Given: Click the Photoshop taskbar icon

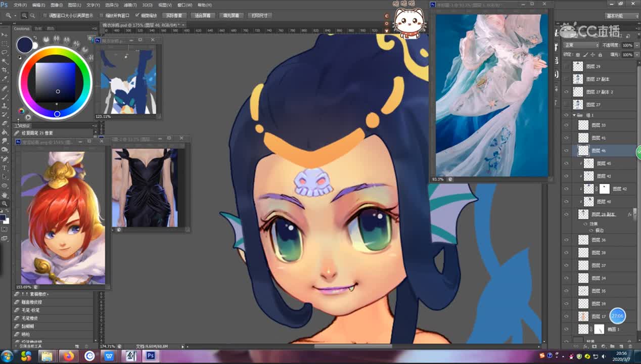Looking at the screenshot, I should pos(150,356).
